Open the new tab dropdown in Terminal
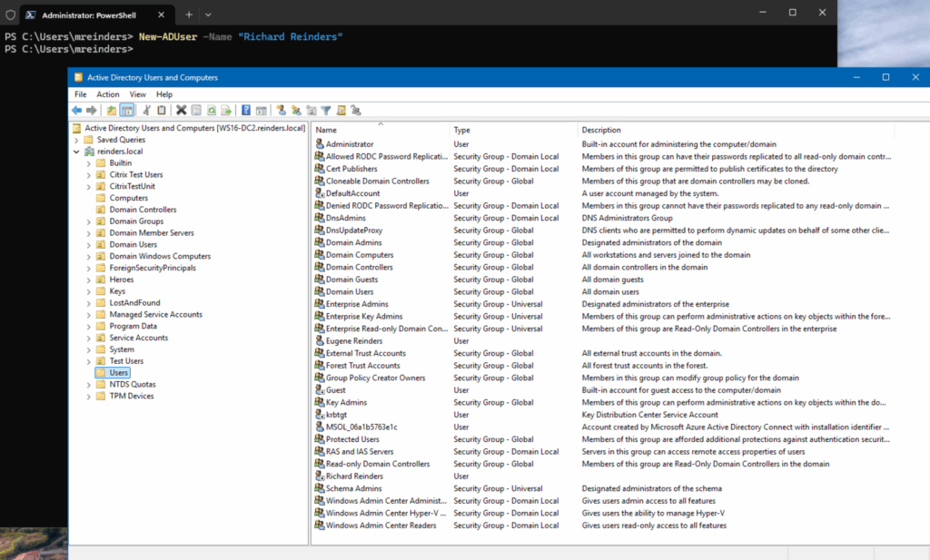 pos(208,15)
